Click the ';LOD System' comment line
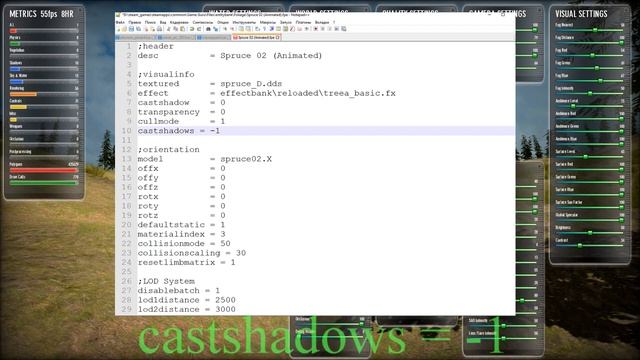Screen dimensions: 640x360 (166, 281)
